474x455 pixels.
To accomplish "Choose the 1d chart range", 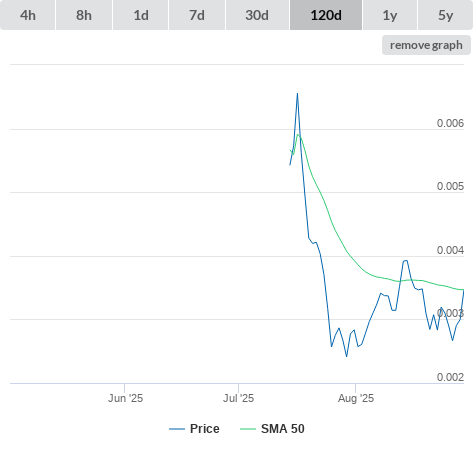I will tap(141, 15).
